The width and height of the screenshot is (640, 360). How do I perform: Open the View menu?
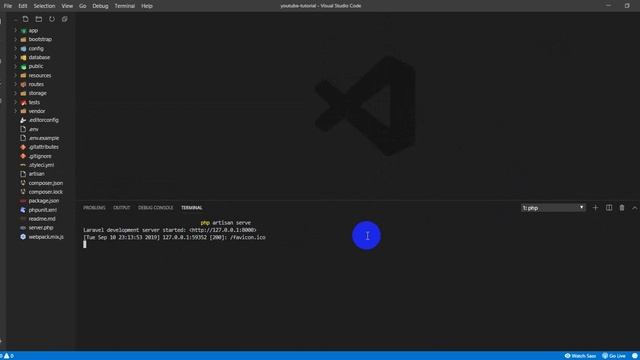click(67, 6)
